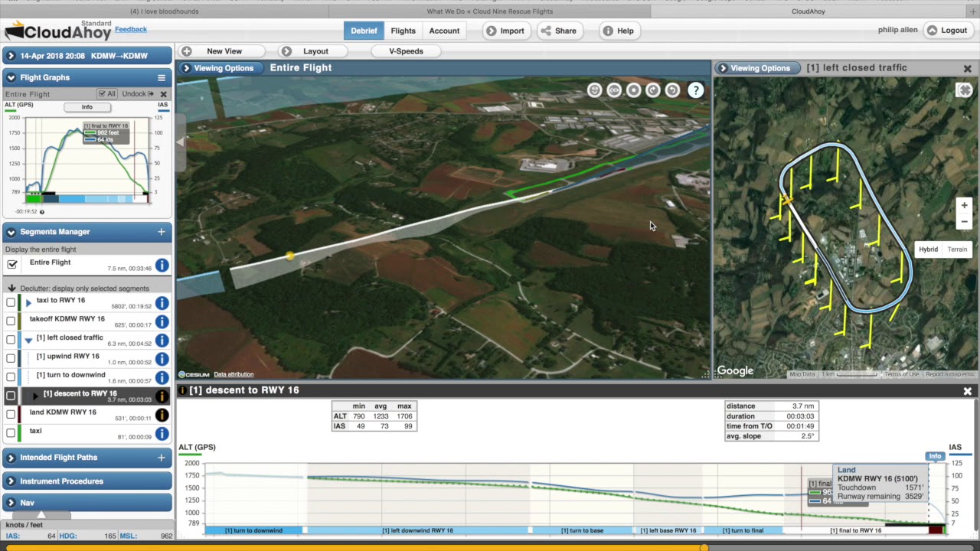Click the center-dot icon in the 3D view toolbar
The width and height of the screenshot is (980, 551).
[633, 90]
